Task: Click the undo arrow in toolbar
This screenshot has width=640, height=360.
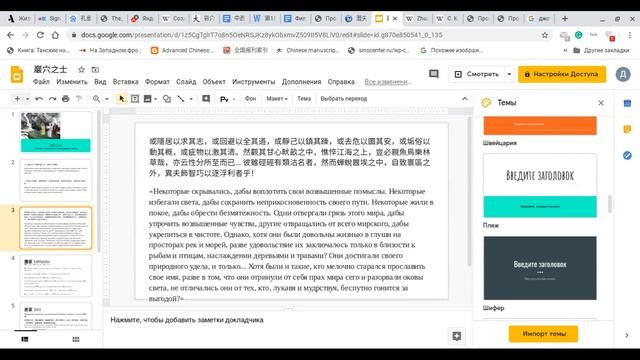Action: (x=39, y=99)
